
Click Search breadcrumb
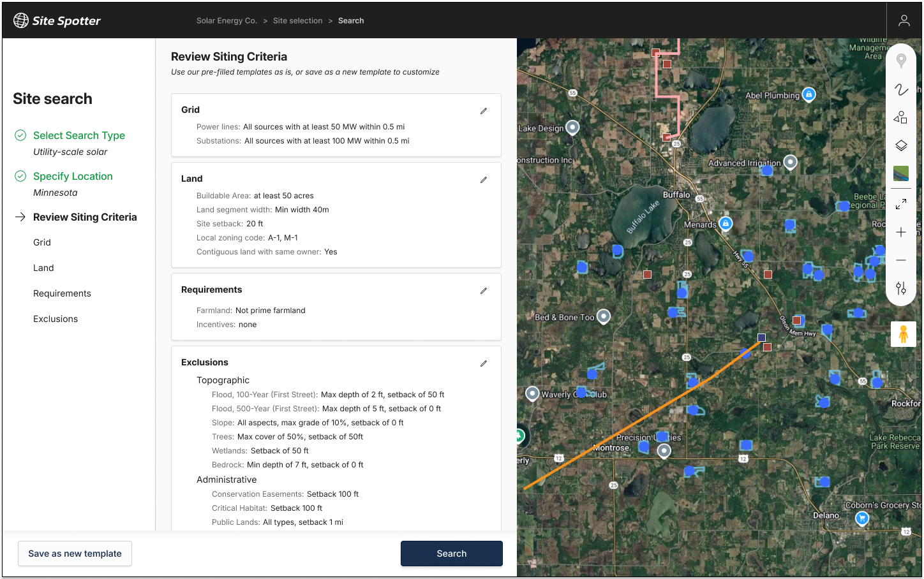351,20
